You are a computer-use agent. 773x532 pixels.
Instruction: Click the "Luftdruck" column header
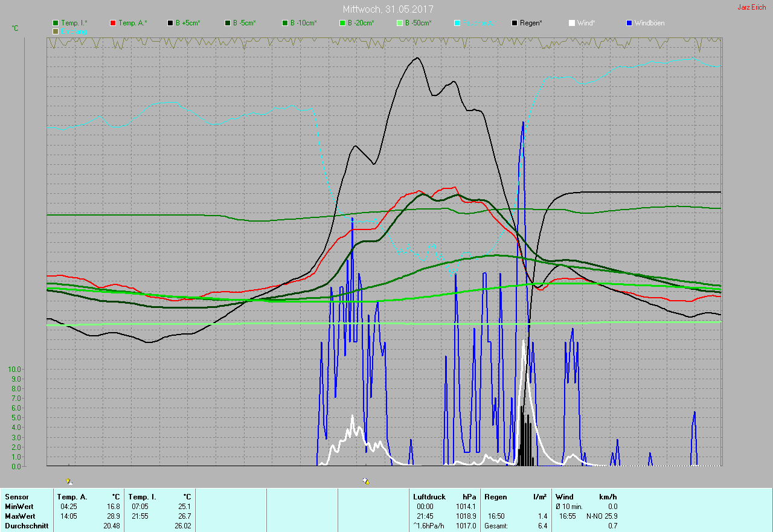pyautogui.click(x=429, y=497)
